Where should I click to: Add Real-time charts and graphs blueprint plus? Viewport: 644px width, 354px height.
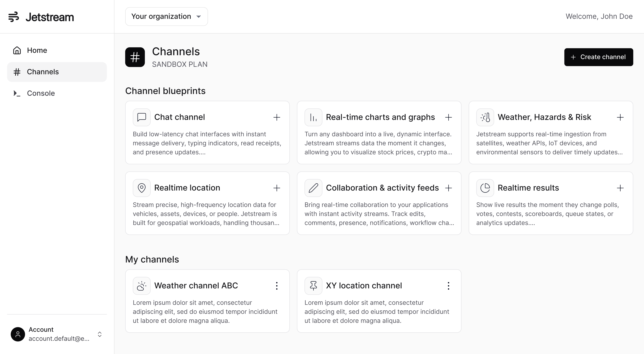pos(448,117)
